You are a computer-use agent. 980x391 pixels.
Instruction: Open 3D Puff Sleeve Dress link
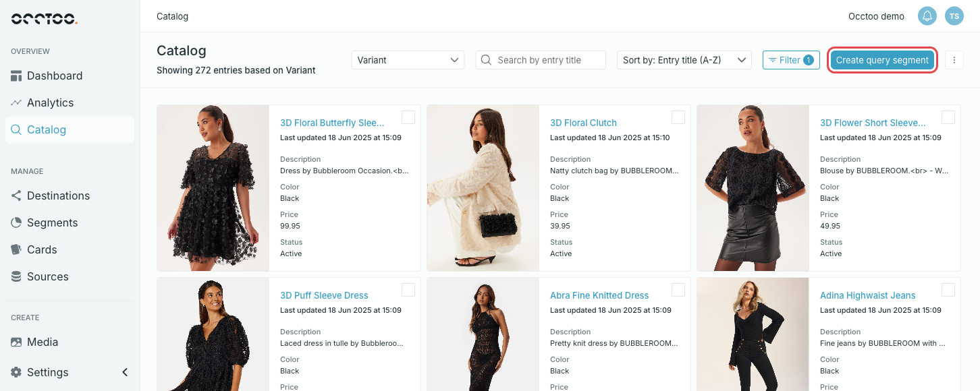(324, 295)
